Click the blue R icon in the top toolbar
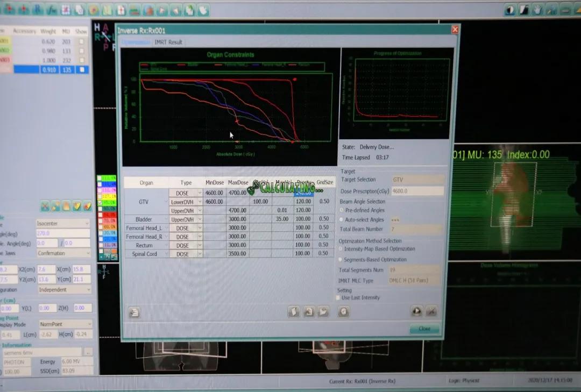Screen dimensions: 581x392 pyautogui.click(x=37, y=10)
